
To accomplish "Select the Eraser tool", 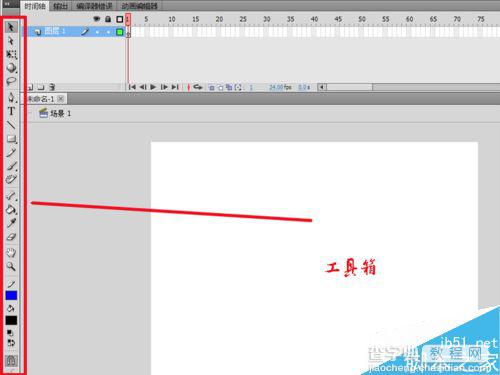I will pyautogui.click(x=11, y=237).
